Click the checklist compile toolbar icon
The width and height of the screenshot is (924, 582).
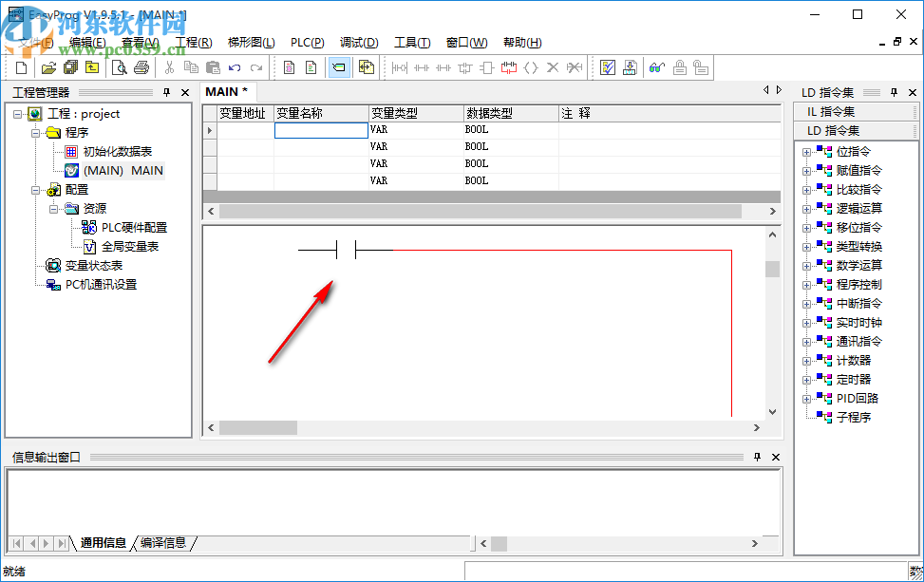coord(608,67)
